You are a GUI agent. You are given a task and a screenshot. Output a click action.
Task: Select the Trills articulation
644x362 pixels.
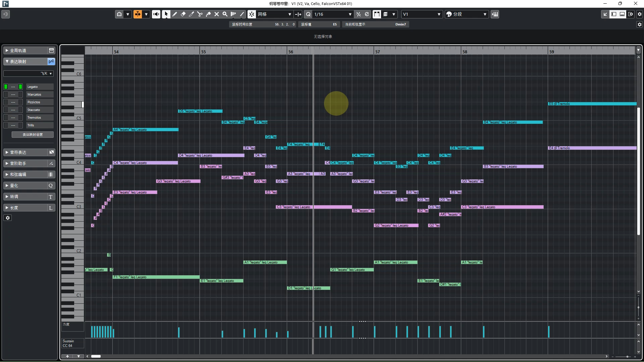pos(40,125)
